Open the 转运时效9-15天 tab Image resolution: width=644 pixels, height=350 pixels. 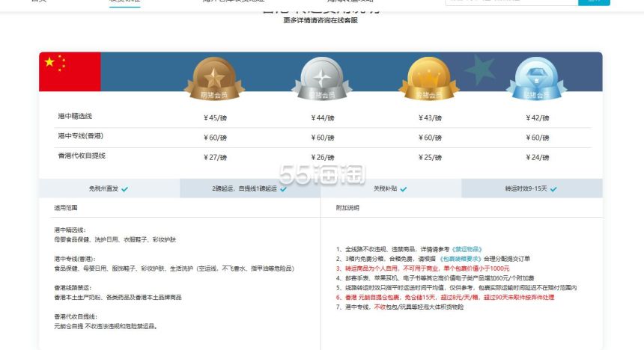point(531,188)
